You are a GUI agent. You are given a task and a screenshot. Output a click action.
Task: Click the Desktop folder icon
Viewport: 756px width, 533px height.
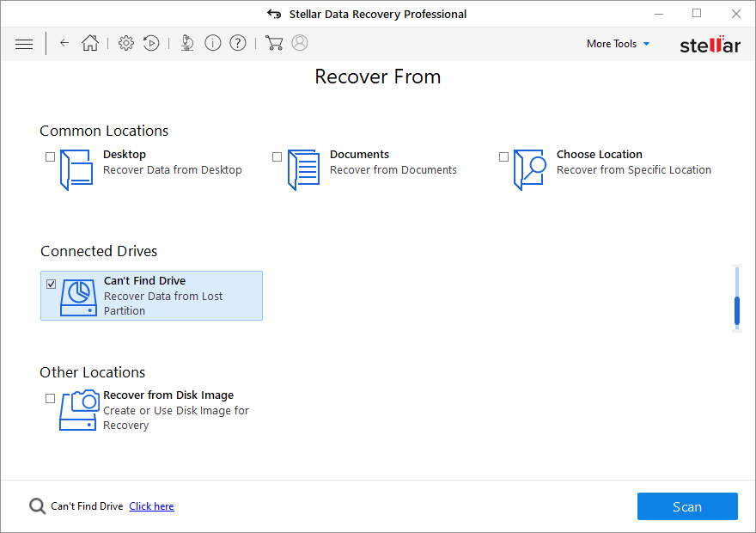(x=76, y=170)
